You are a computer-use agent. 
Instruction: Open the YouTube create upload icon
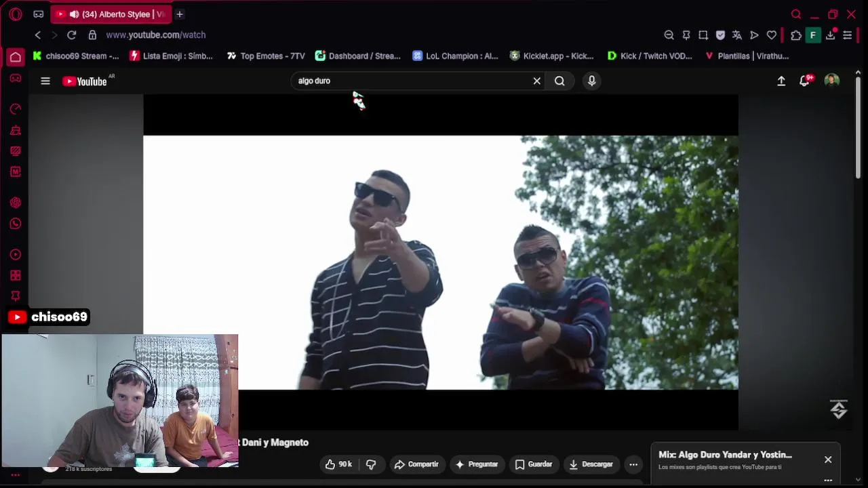[x=781, y=81]
